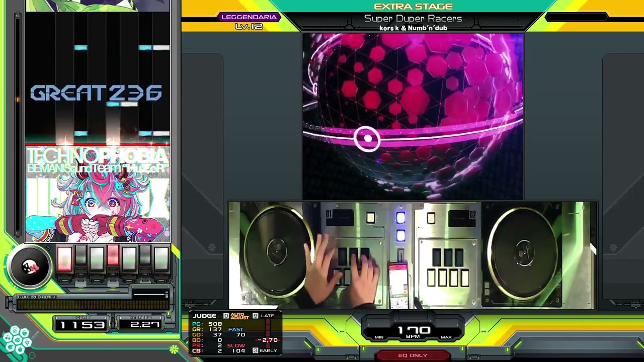Image resolution: width=644 pixels, height=362 pixels.
Task: Click the BPM display 170
Action: (414, 330)
